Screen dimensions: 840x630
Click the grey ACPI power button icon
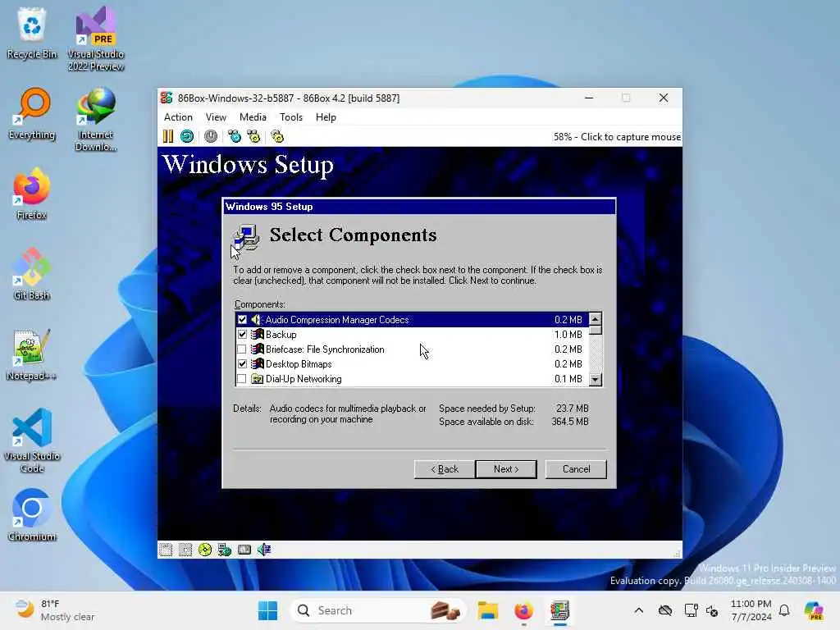click(211, 137)
